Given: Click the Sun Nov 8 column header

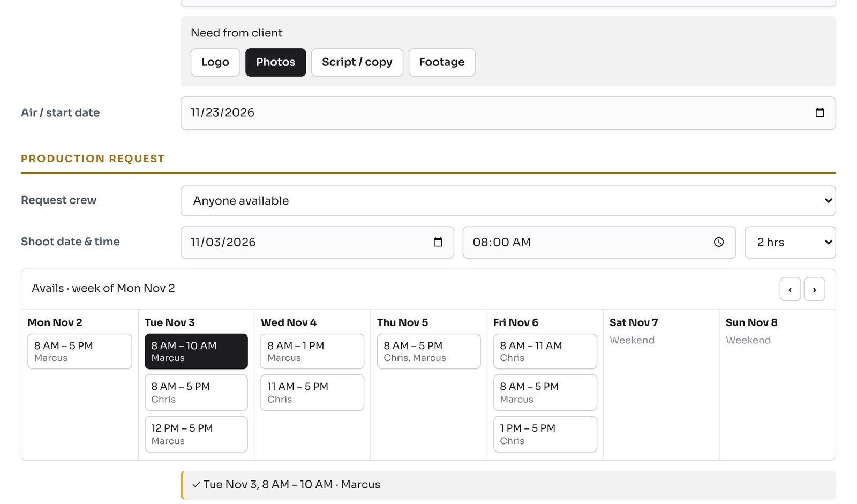Looking at the screenshot, I should (x=751, y=322).
